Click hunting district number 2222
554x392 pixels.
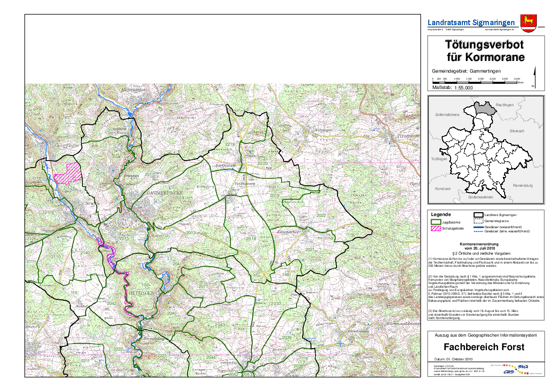point(118,349)
